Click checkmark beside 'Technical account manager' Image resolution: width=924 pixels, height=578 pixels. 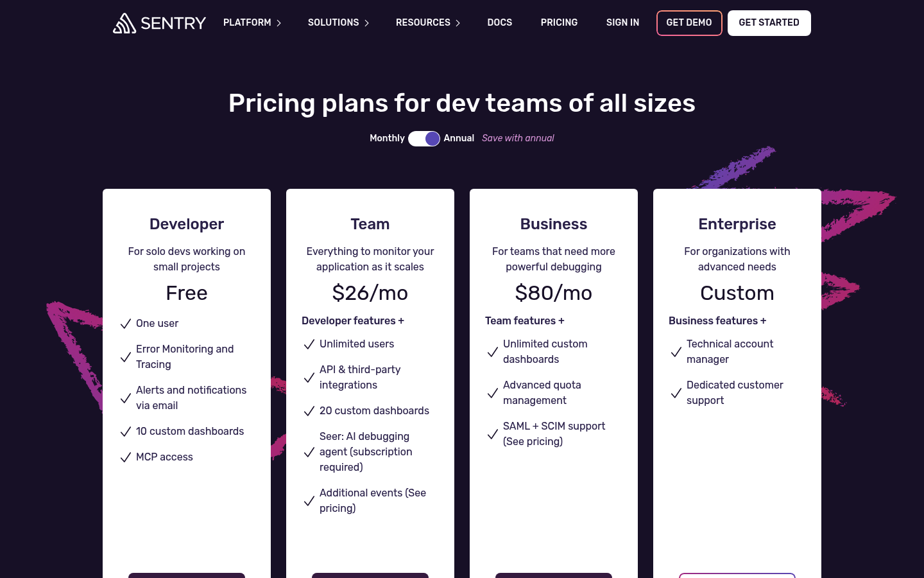pyautogui.click(x=676, y=352)
